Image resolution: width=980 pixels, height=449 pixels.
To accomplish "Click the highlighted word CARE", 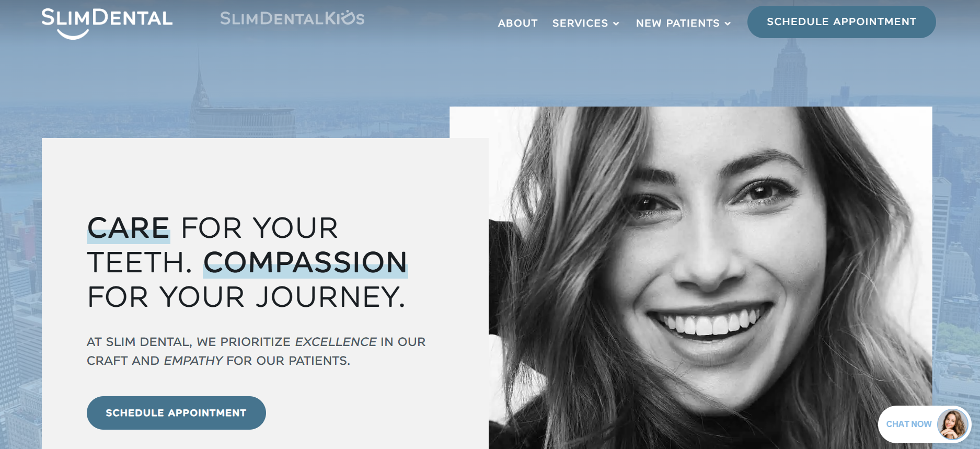I will coord(128,228).
